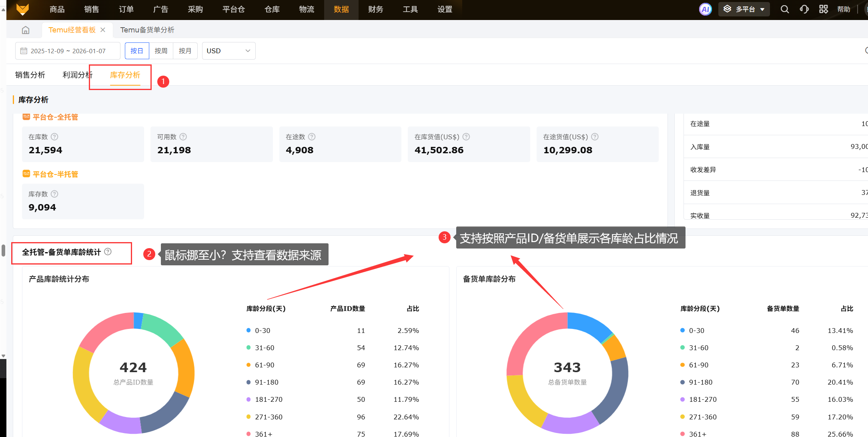Switch granularity to 按月

[185, 51]
